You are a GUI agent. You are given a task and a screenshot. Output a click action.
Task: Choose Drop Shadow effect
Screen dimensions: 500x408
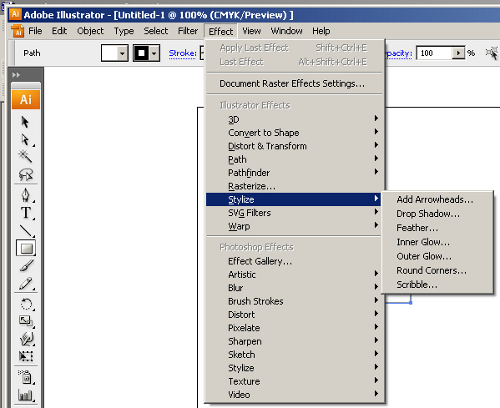[437, 214]
